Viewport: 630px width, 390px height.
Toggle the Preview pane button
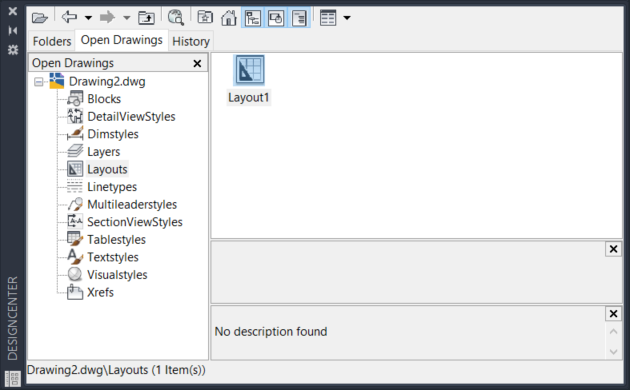tap(276, 18)
